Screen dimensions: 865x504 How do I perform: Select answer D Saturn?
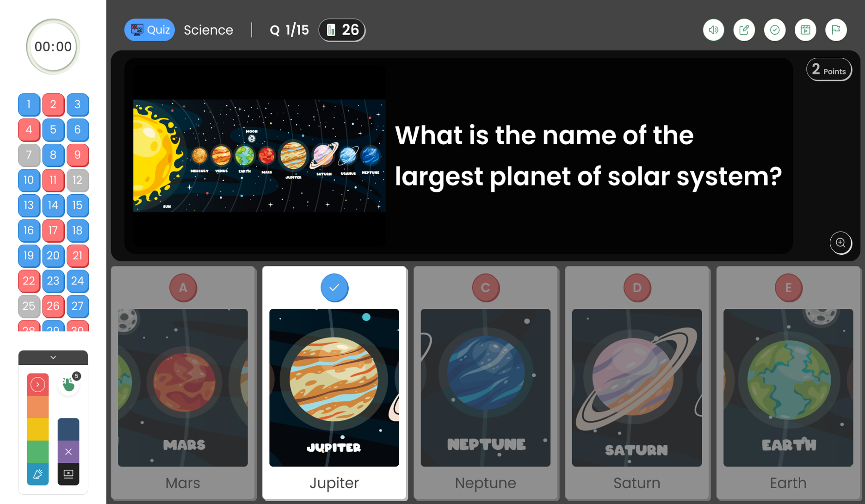point(636,383)
